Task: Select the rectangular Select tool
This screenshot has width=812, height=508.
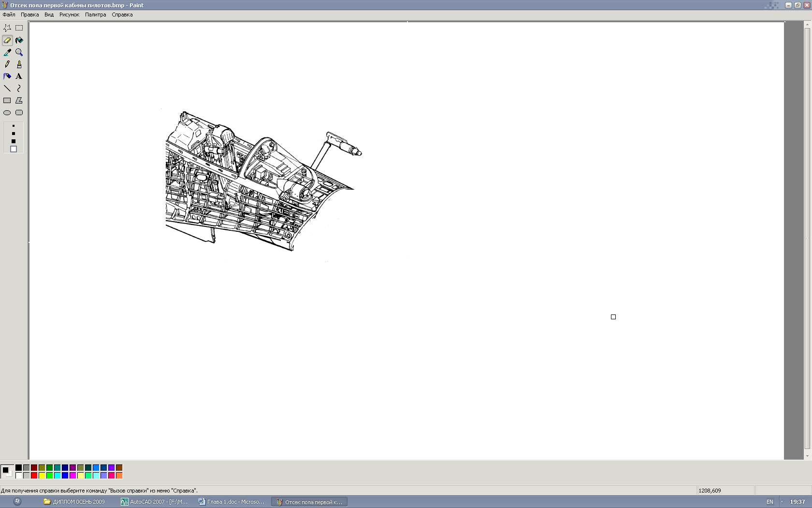Action: (x=19, y=28)
